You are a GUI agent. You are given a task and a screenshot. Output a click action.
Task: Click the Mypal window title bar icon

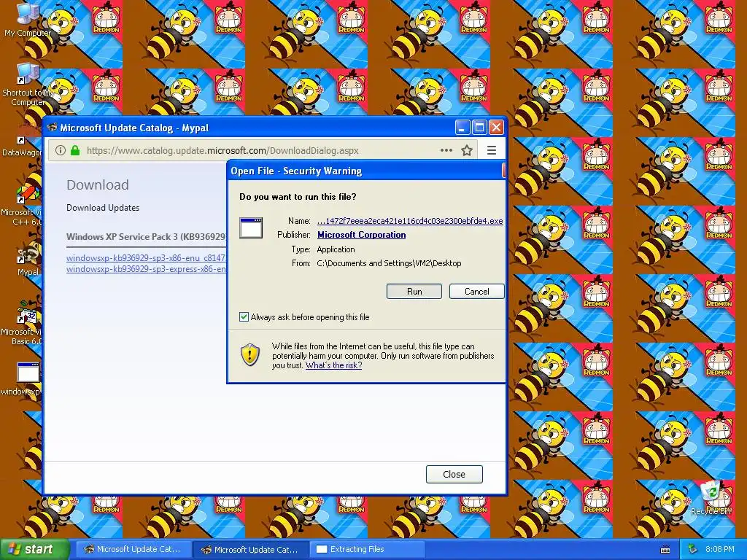click(x=53, y=128)
